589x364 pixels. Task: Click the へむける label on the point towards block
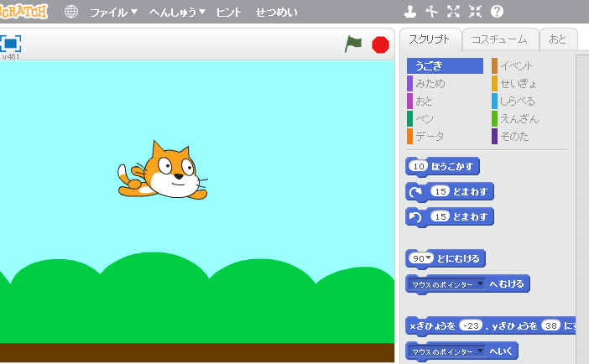[507, 284]
